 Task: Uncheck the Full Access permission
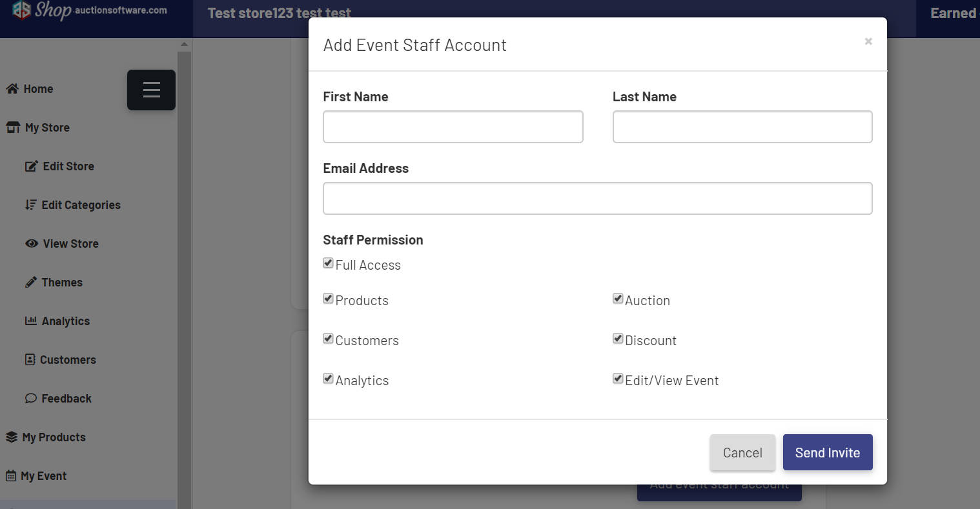coord(328,263)
